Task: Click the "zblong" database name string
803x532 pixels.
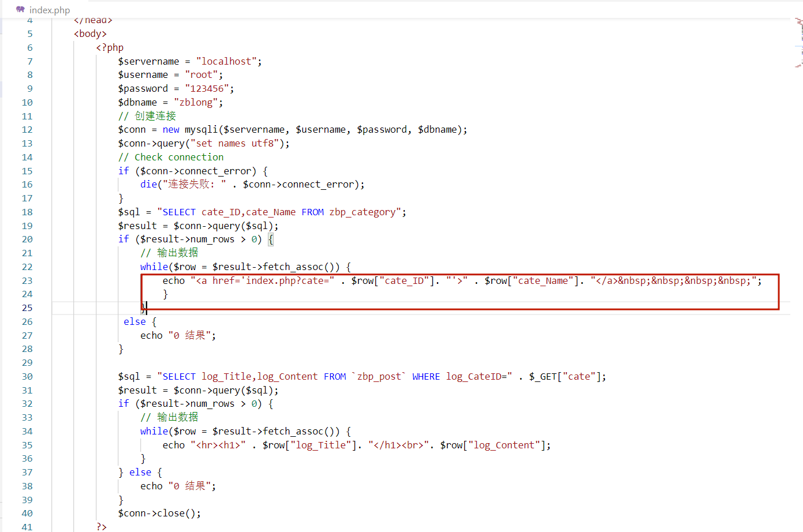Action: (x=196, y=103)
